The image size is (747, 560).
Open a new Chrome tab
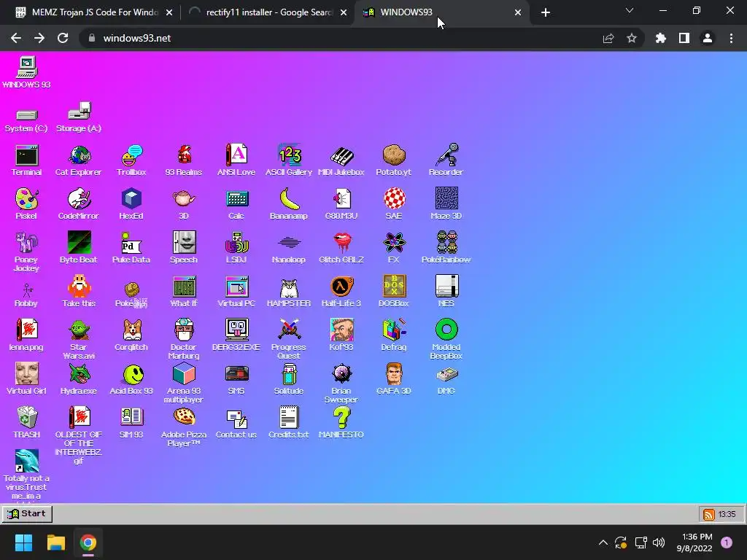546,12
